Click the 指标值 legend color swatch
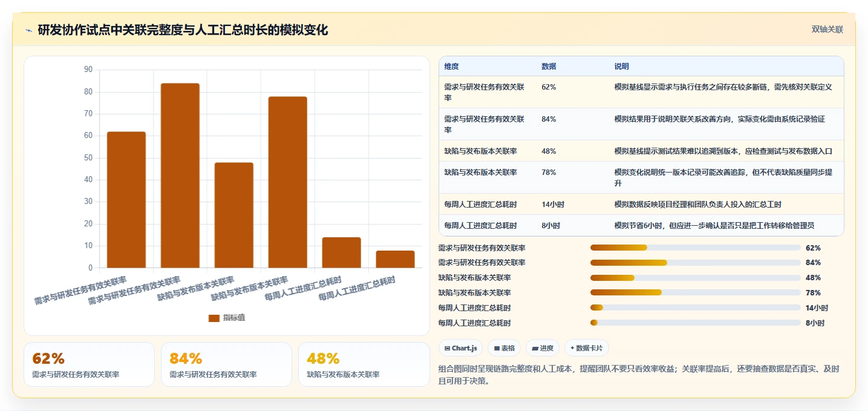This screenshot has height=411, width=868. coord(214,318)
